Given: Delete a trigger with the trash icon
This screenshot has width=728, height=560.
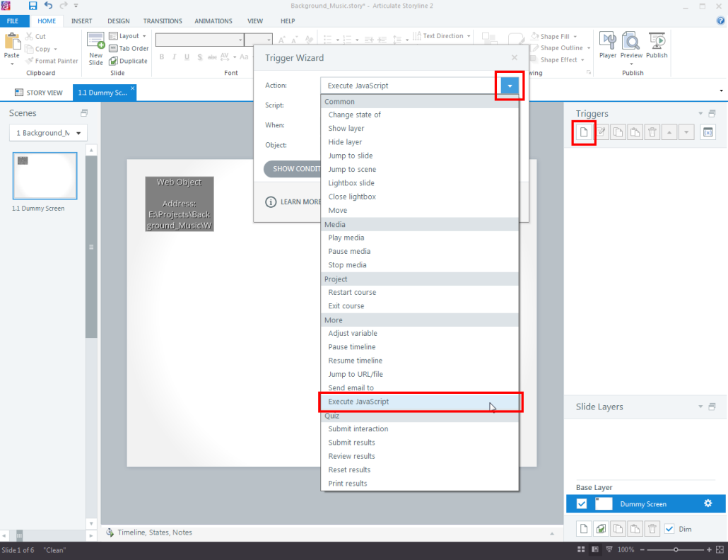Looking at the screenshot, I should click(x=652, y=132).
